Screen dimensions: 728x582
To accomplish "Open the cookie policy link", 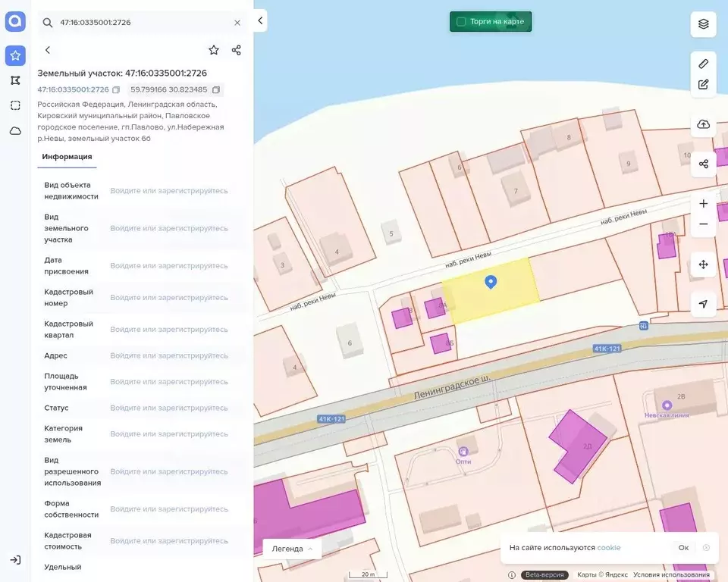I will 608,548.
